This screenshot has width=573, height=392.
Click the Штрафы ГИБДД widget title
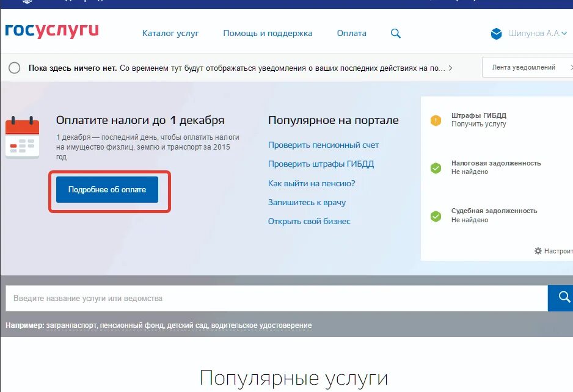click(479, 115)
